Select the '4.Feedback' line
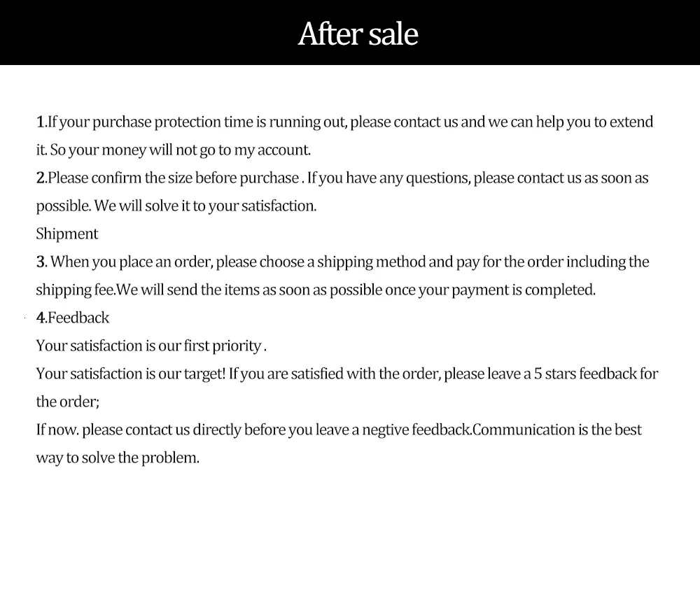Image resolution: width=700 pixels, height=594 pixels. pyautogui.click(x=73, y=318)
